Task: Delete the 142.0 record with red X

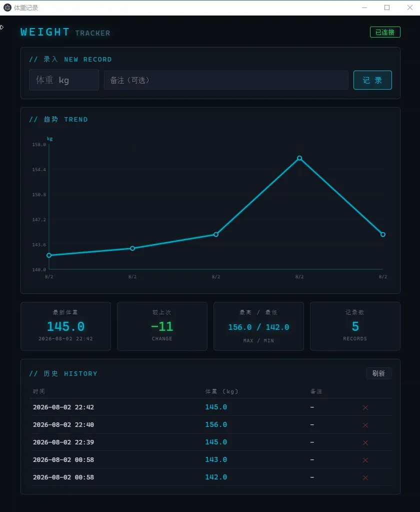Action: click(x=365, y=477)
